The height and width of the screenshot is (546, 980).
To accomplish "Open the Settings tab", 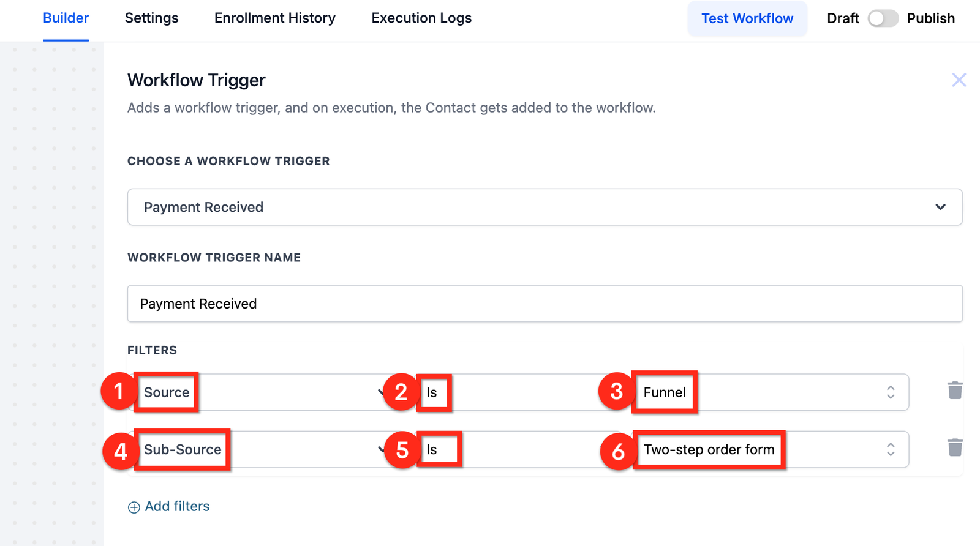I will 151,18.
